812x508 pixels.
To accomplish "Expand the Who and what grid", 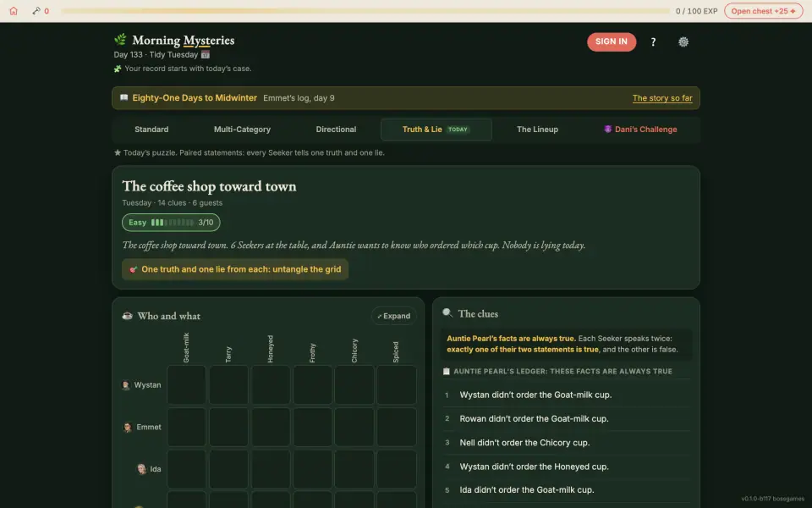I will [393, 316].
